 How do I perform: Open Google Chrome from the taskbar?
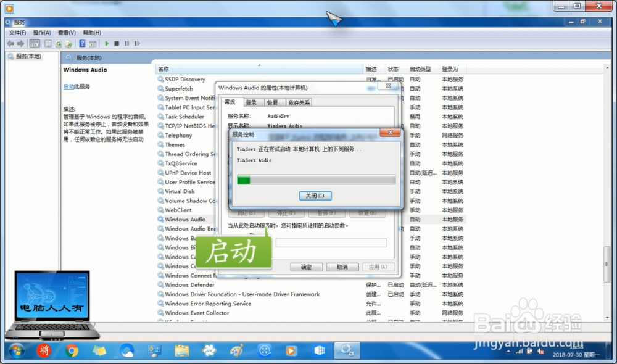click(72, 350)
